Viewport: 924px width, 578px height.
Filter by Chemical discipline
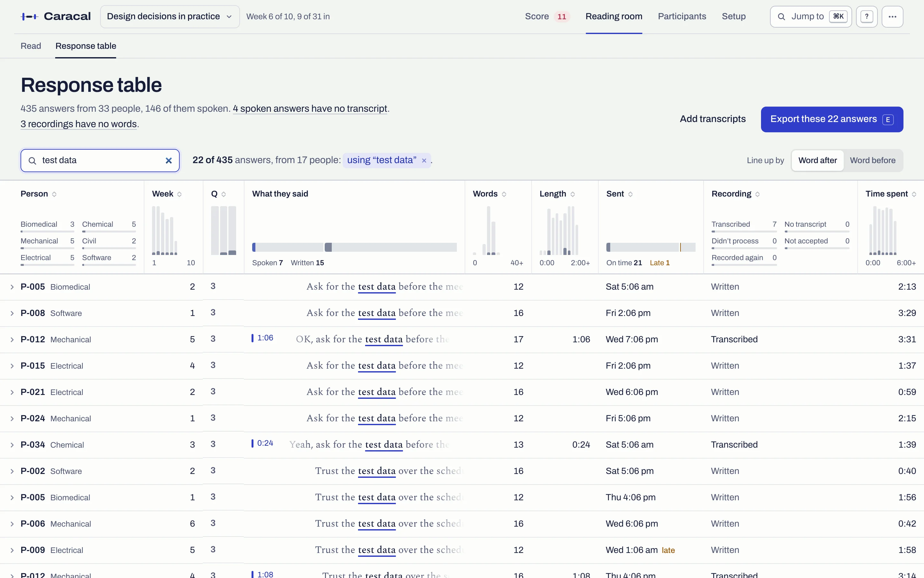pos(109,226)
